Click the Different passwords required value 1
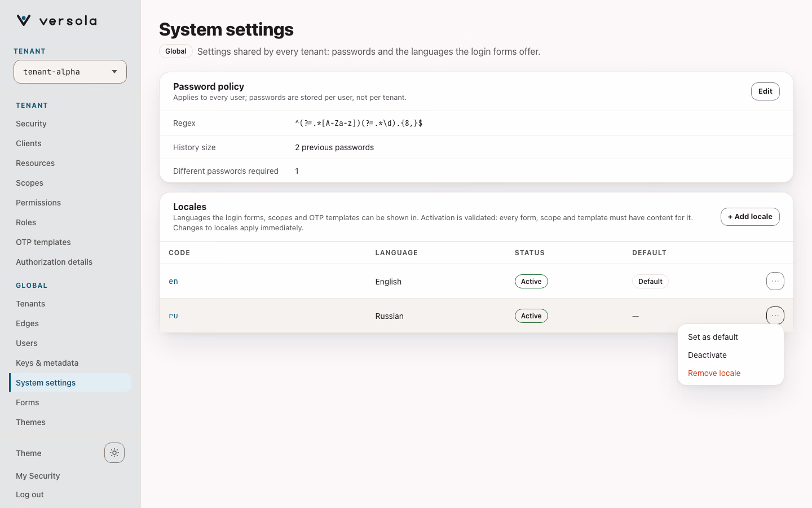The height and width of the screenshot is (508, 812). (x=297, y=171)
